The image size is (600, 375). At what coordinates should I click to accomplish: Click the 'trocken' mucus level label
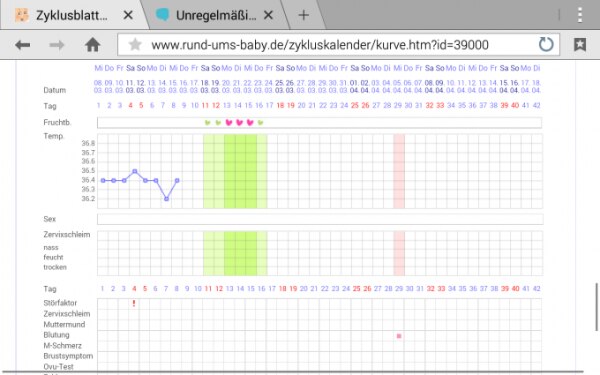coord(55,267)
